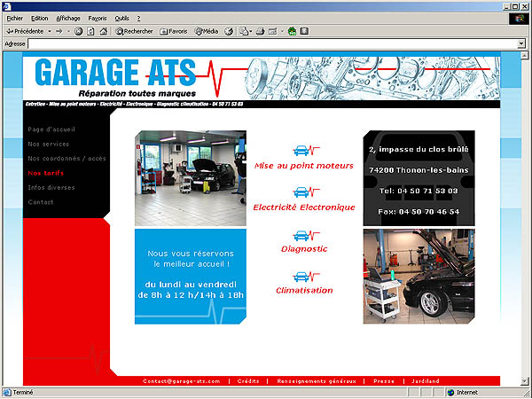This screenshot has height=399, width=532.
Task: Open the forward history dropdown arrow
Action: [x=68, y=31]
